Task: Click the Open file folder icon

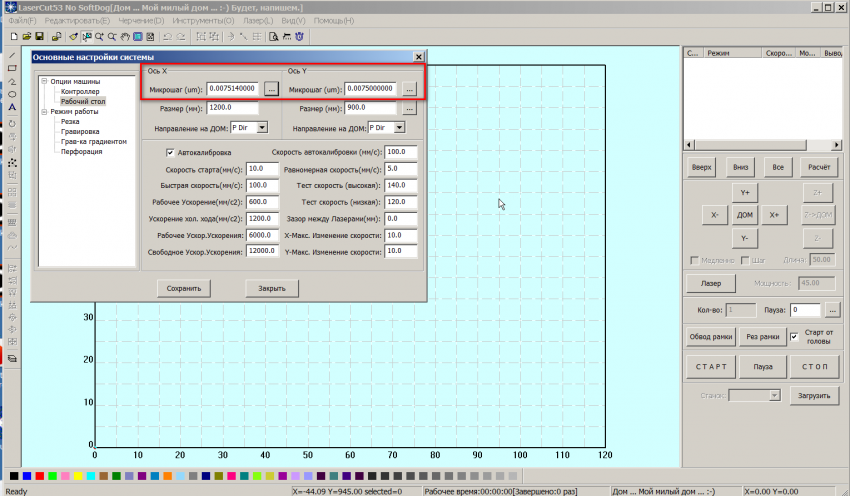Action: pyautogui.click(x=25, y=36)
